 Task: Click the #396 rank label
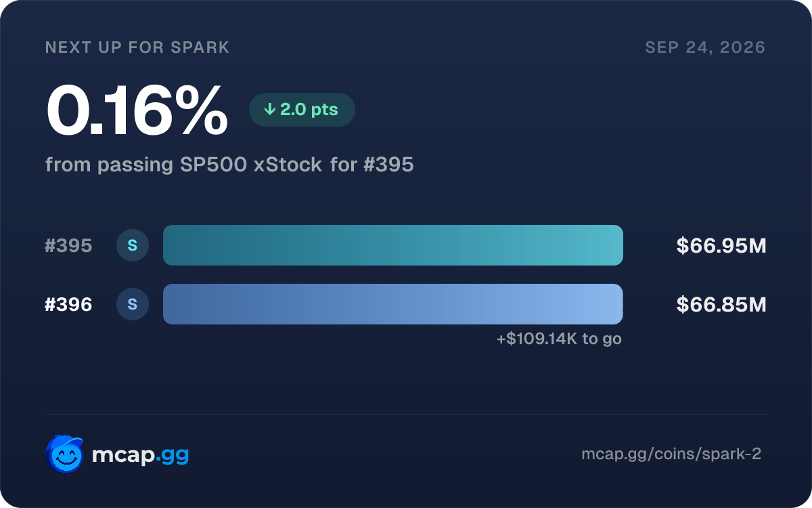click(68, 305)
